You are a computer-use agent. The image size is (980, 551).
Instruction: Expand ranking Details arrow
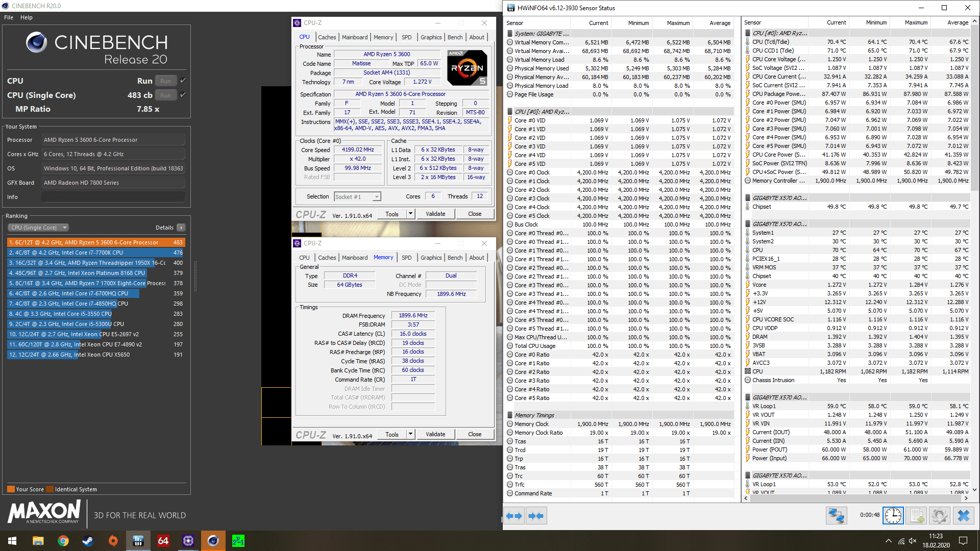click(x=181, y=228)
